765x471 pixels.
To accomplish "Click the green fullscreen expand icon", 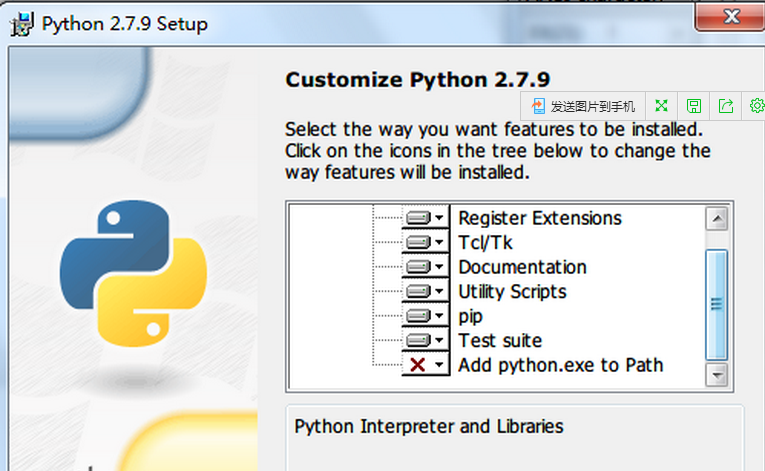I will 662,106.
